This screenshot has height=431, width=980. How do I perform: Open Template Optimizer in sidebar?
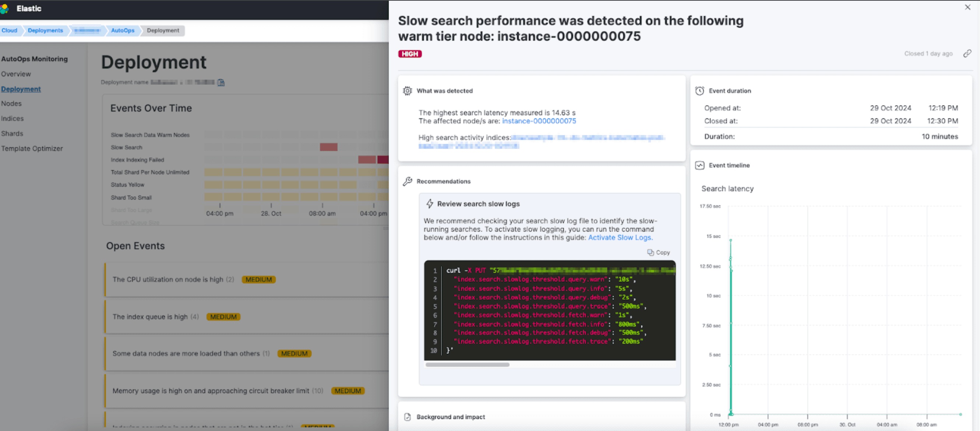pyautogui.click(x=32, y=149)
